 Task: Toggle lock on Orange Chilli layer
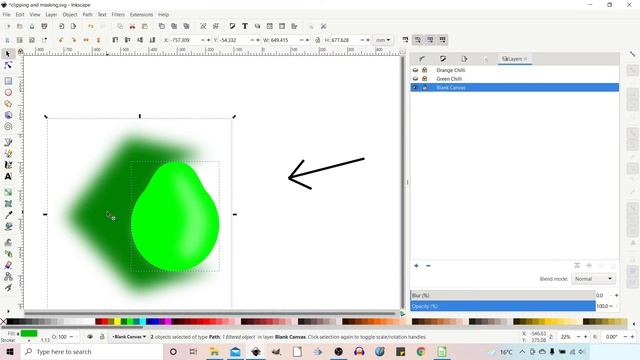[x=424, y=70]
